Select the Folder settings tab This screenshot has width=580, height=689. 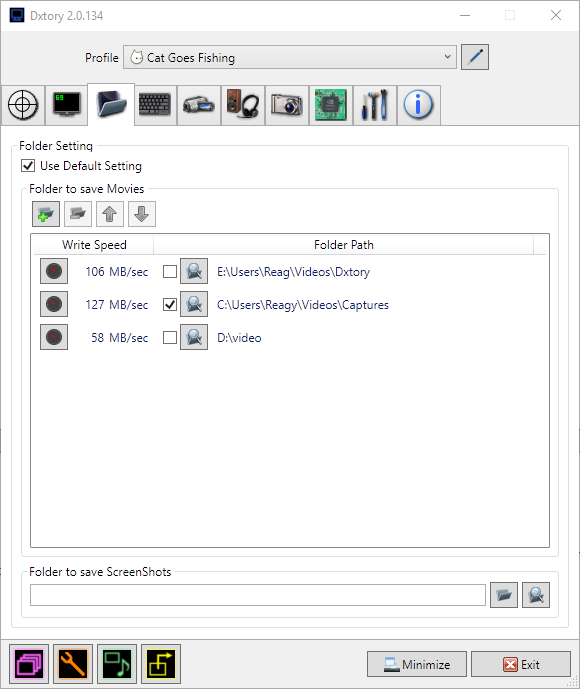(111, 105)
